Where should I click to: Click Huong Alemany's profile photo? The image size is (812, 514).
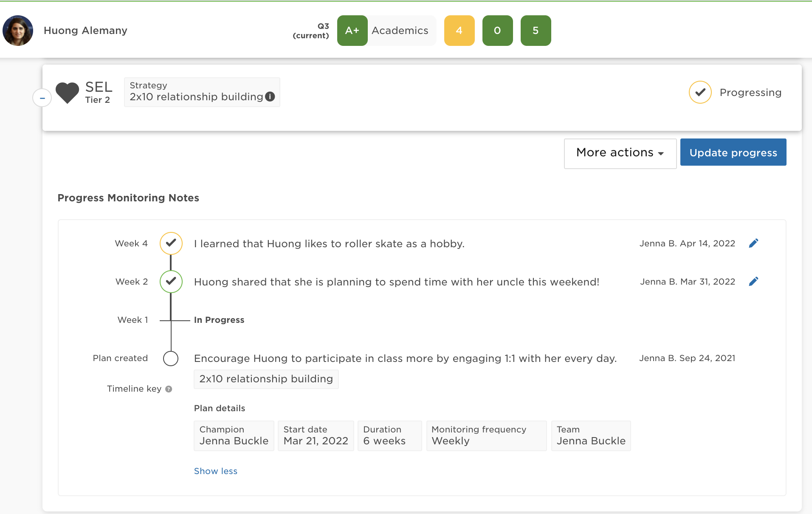(x=18, y=31)
